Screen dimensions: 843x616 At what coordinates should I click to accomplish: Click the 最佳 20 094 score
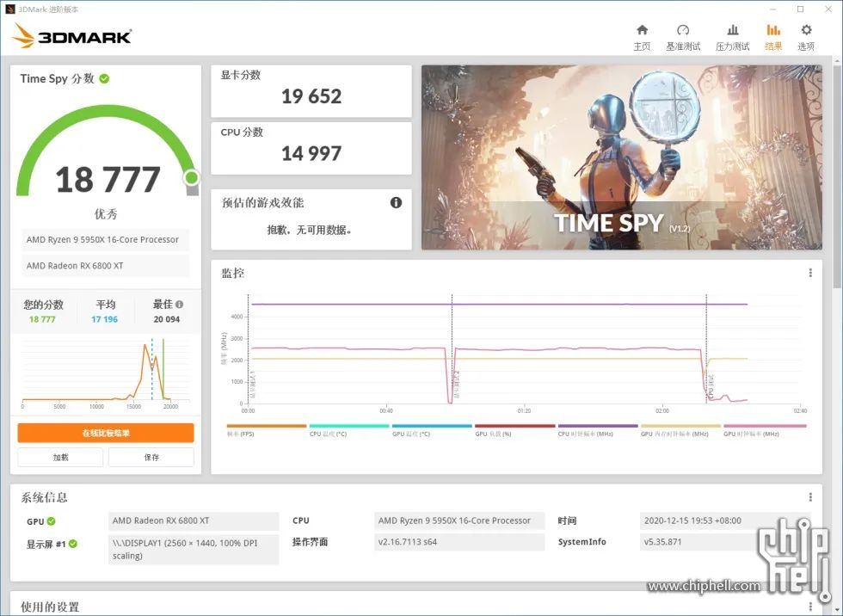click(x=167, y=319)
